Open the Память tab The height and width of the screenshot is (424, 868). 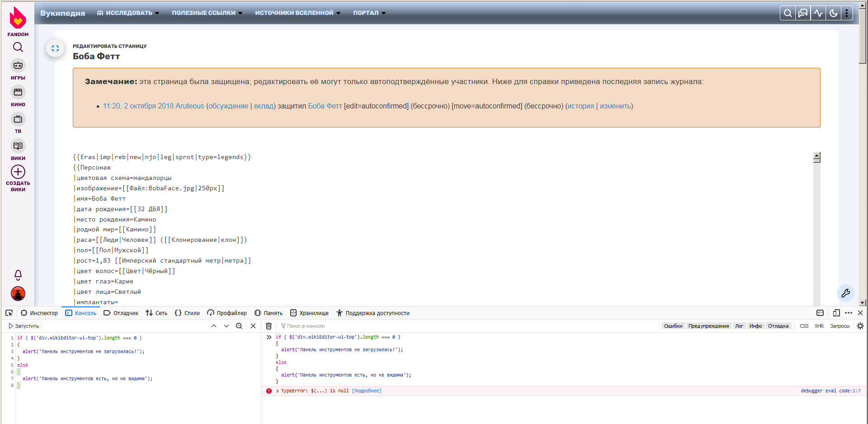(x=269, y=313)
